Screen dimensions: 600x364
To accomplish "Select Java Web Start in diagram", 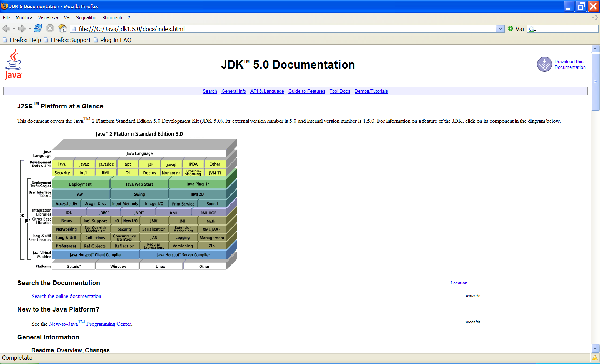I will [139, 184].
